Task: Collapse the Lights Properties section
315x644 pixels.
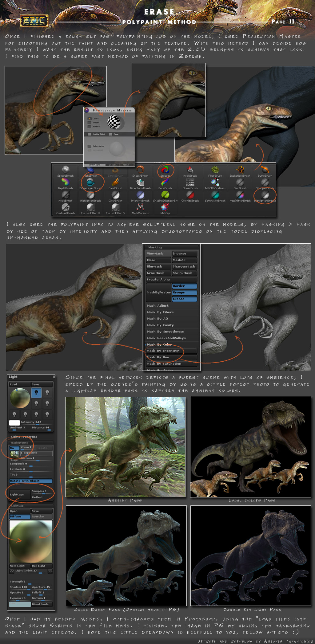Action: [x=24, y=437]
